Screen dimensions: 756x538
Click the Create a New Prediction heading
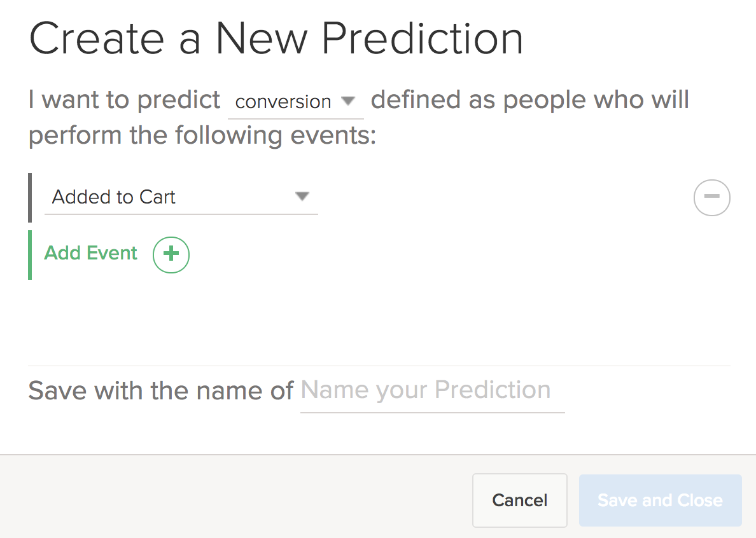(276, 38)
